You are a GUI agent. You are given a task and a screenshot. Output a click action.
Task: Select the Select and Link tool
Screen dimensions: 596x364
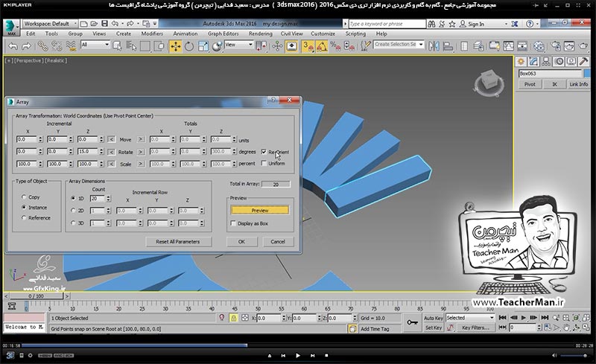coord(42,46)
